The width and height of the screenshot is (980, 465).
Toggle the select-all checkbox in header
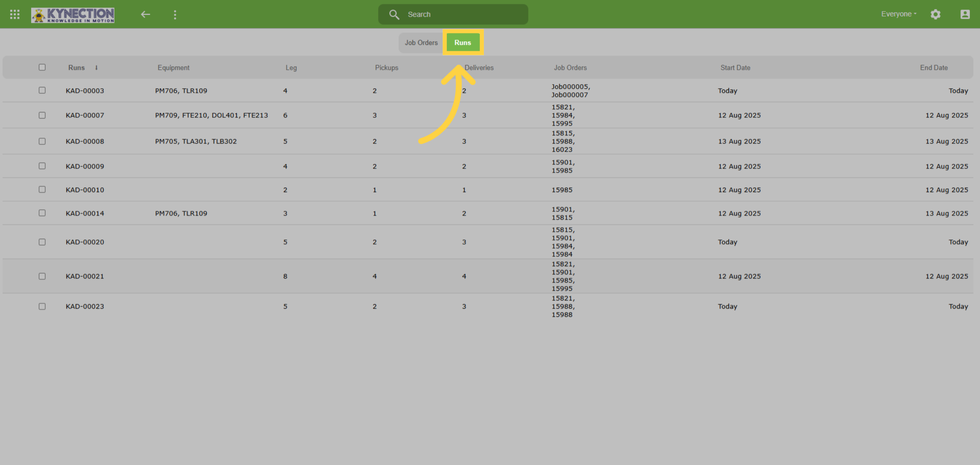pyautogui.click(x=42, y=67)
